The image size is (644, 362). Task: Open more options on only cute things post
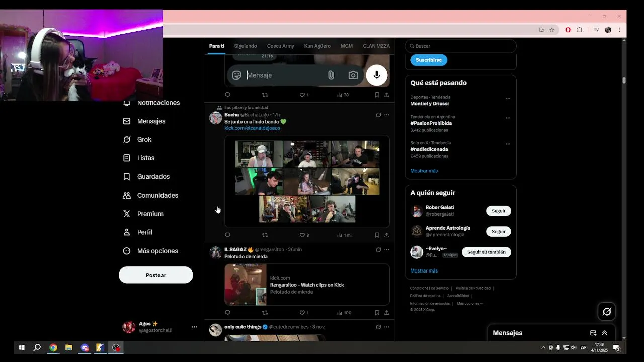386,327
